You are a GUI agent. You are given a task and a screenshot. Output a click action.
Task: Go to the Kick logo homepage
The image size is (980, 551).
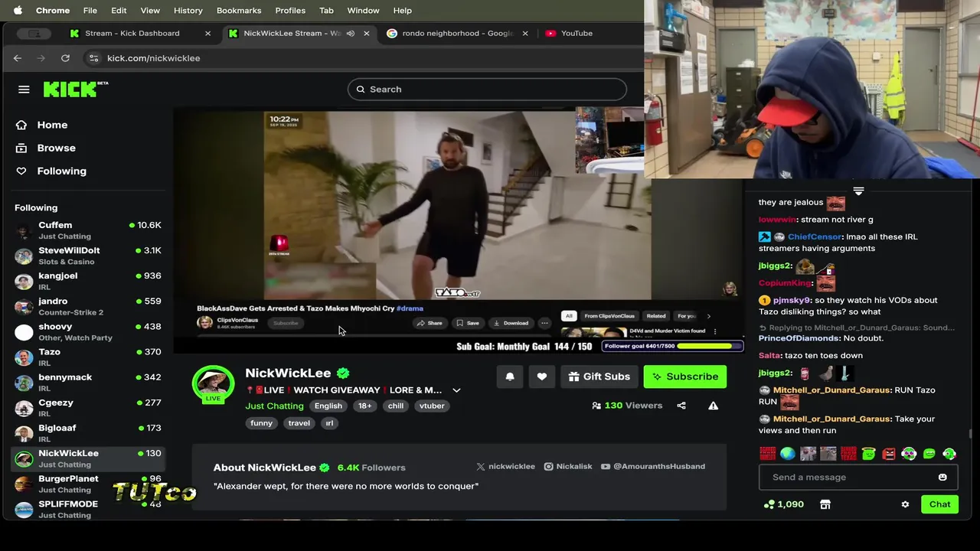(75, 89)
